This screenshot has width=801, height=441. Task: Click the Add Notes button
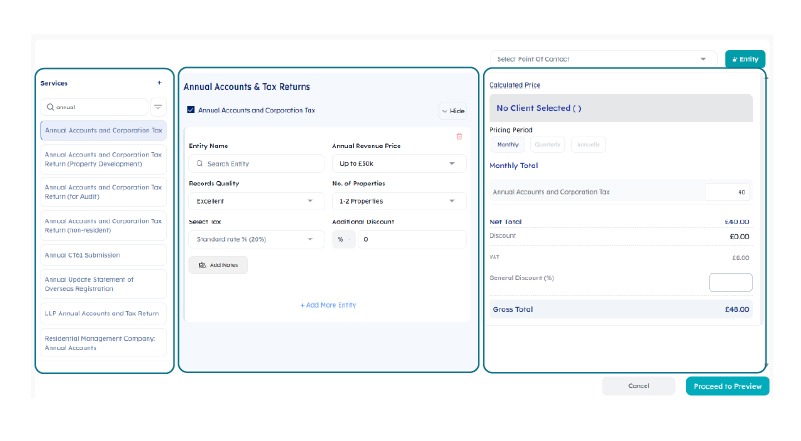[x=218, y=265]
